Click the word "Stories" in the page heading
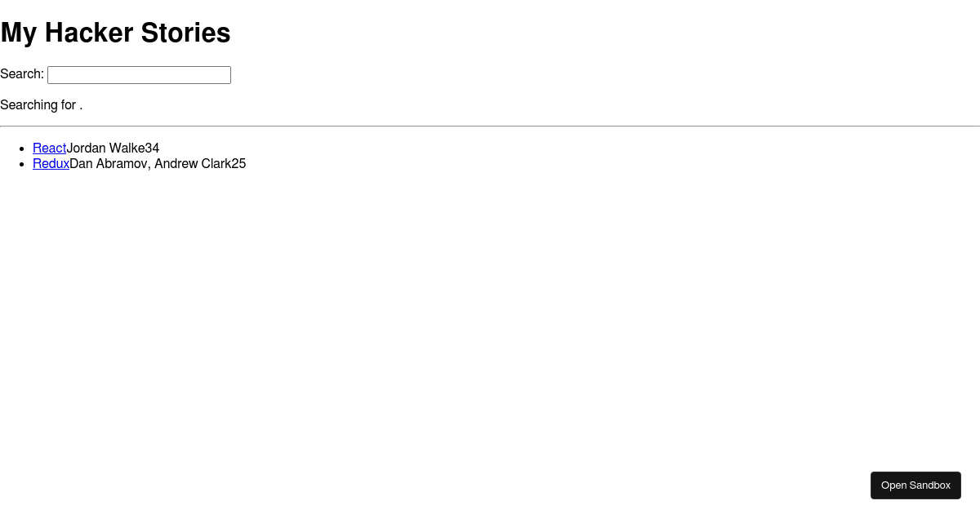The width and height of the screenshot is (980, 514). coord(185,33)
